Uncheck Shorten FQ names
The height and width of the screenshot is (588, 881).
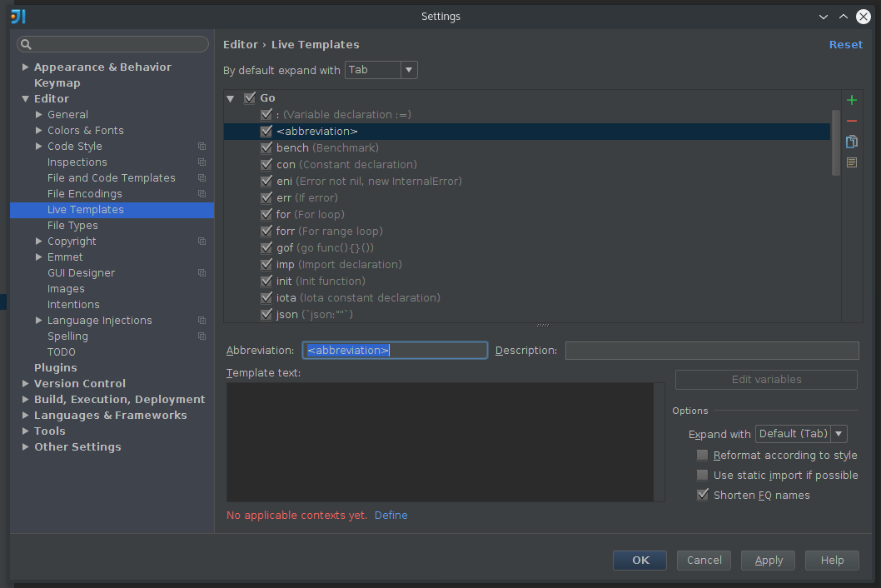coord(702,495)
